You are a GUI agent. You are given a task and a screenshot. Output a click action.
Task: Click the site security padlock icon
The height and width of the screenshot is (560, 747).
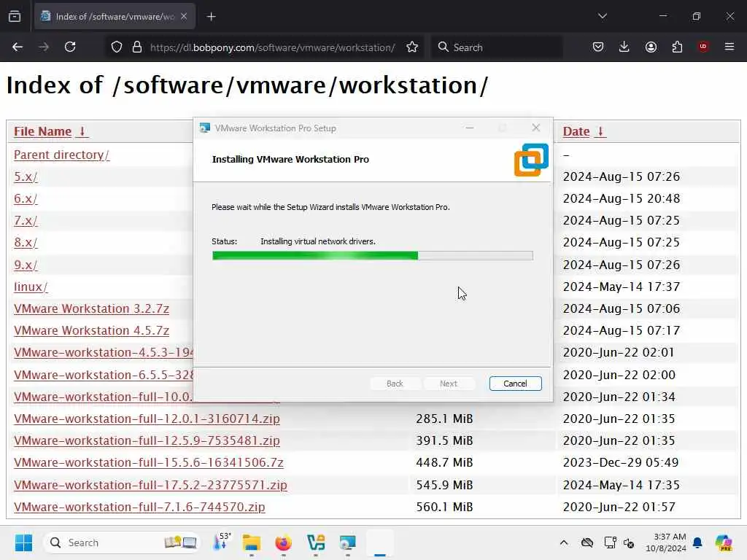[x=137, y=47]
